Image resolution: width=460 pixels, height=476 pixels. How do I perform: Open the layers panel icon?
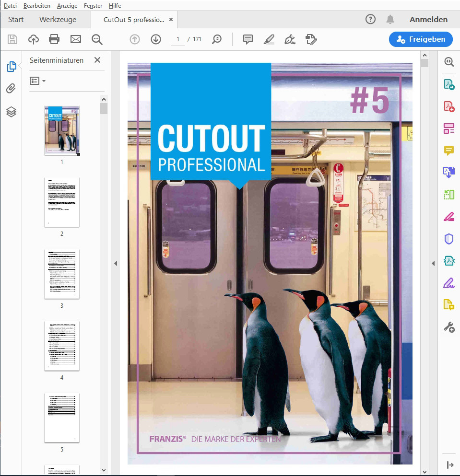[x=11, y=112]
